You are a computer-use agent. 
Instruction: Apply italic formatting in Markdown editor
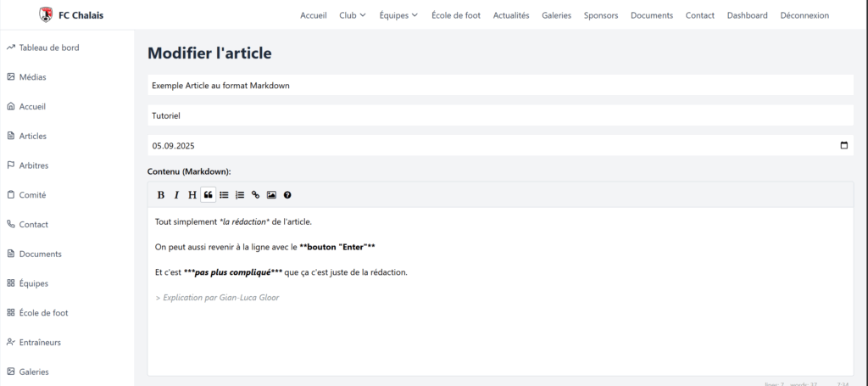pos(176,195)
